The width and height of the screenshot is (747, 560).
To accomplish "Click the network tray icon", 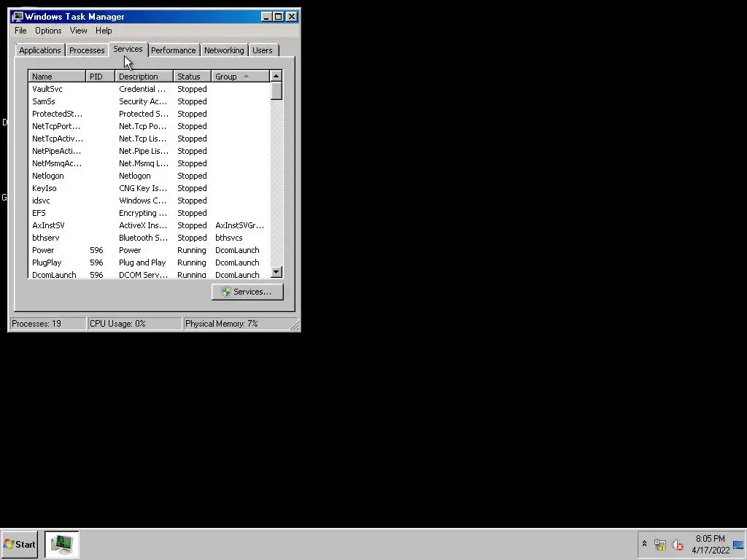I will click(659, 544).
